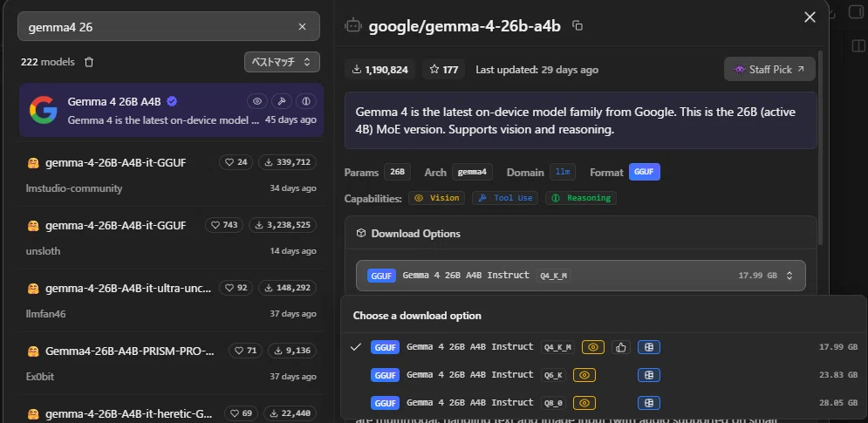Screen dimensions: 868x423
Task: Click the 69 likes badge
Action: point(241,413)
